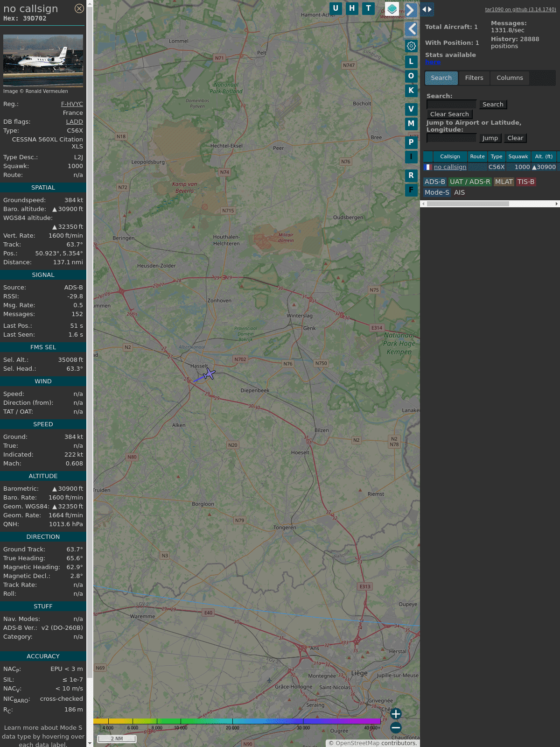This screenshot has width=560, height=747.
Task: Open the LADD DB flag link
Action: (74, 122)
